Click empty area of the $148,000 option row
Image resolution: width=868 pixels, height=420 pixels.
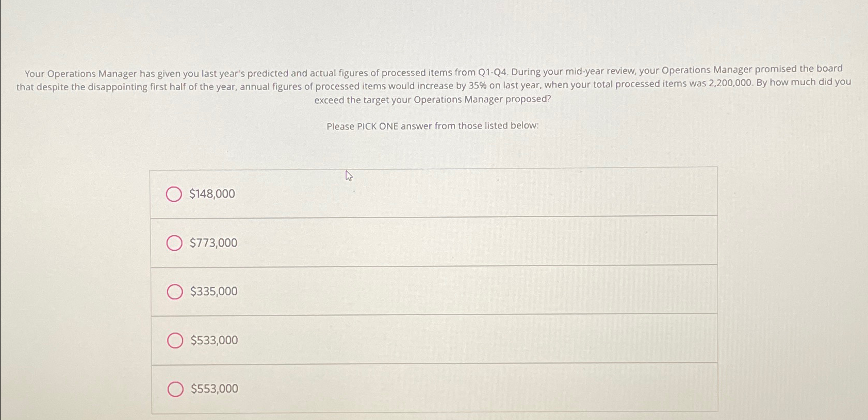(x=464, y=192)
